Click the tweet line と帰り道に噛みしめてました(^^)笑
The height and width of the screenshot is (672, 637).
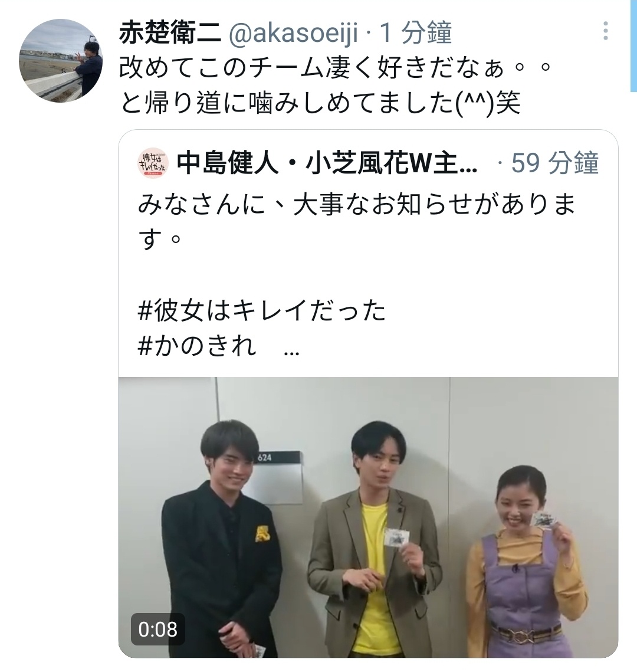(x=320, y=103)
